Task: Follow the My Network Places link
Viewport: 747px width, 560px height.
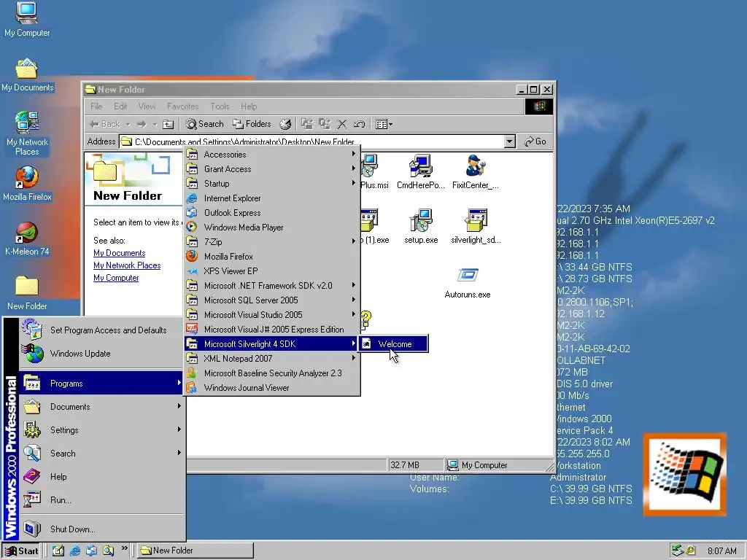Action: pos(127,265)
